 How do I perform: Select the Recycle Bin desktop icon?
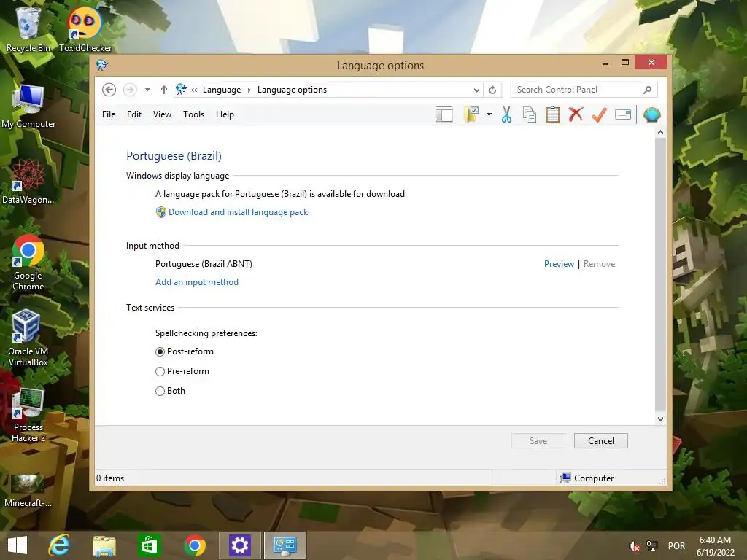pyautogui.click(x=28, y=29)
